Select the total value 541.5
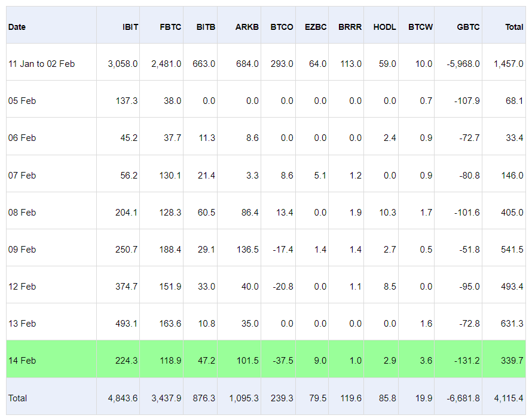 coord(512,249)
